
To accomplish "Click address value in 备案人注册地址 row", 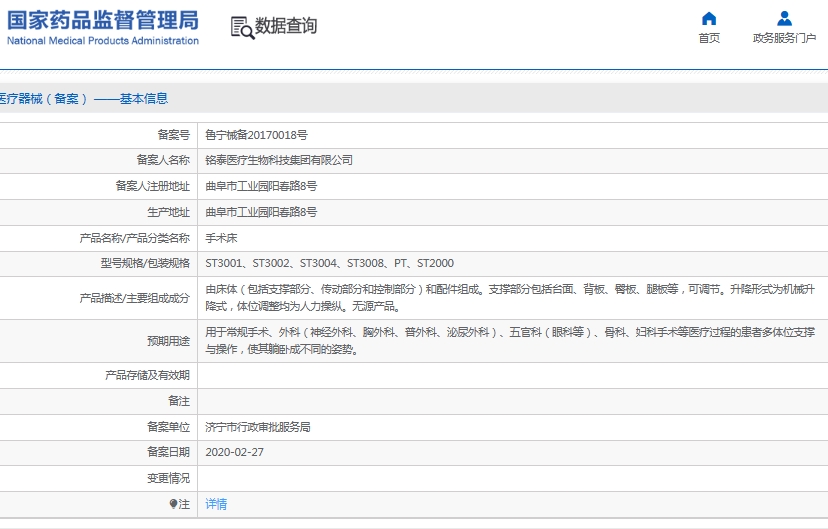I will coord(261,186).
